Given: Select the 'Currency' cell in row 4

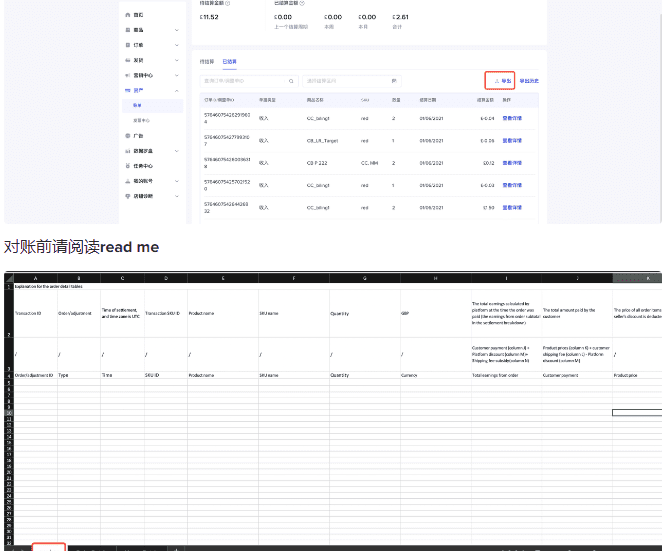Looking at the screenshot, I should tap(436, 375).
